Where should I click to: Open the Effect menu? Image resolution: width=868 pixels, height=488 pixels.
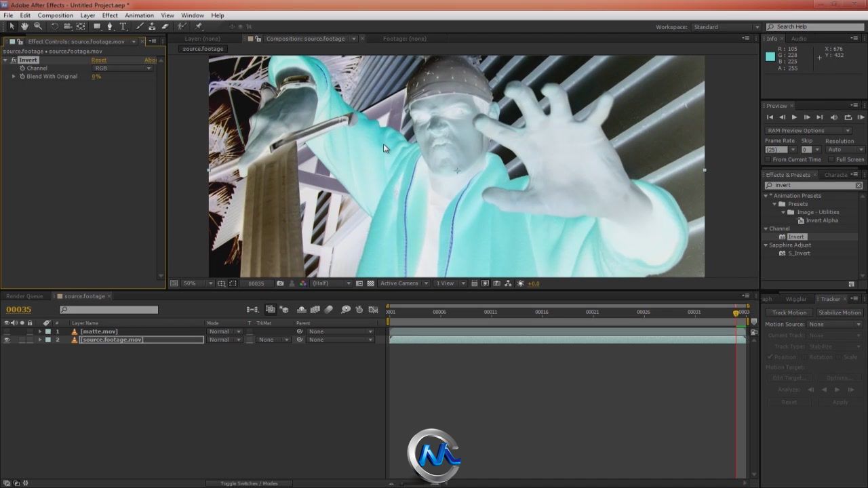click(110, 15)
